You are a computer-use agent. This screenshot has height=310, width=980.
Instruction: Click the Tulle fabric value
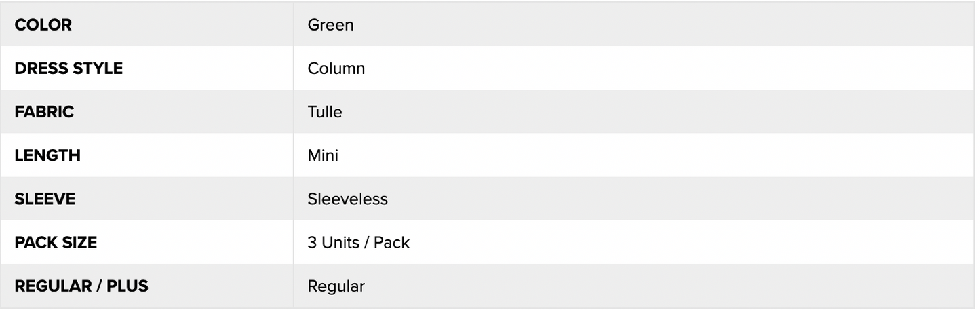pyautogui.click(x=324, y=112)
